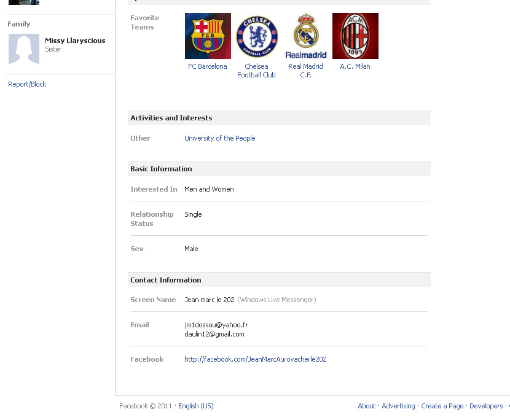Open the About footer link
This screenshot has width=510, height=420.
point(366,406)
